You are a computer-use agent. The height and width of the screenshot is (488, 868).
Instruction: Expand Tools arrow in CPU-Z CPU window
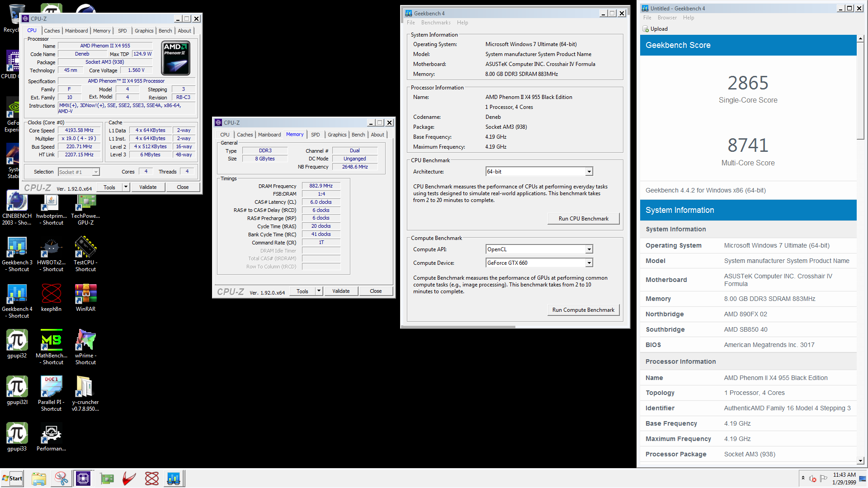[x=126, y=187]
